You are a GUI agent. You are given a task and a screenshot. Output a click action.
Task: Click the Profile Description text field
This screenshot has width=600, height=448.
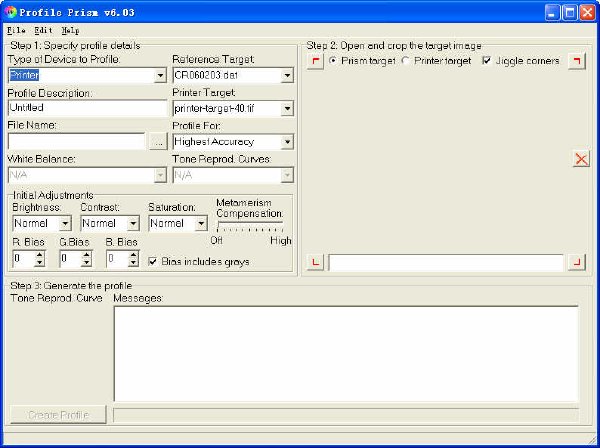point(87,108)
